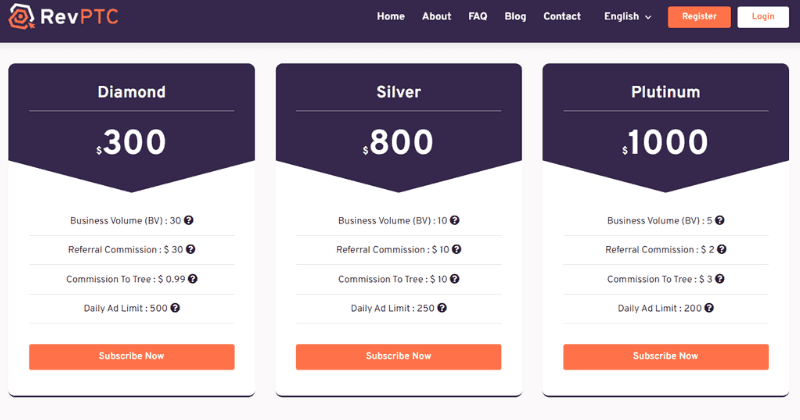Click help icon beside Diamond Commission To Tree
This screenshot has width=800, height=420.
point(193,279)
